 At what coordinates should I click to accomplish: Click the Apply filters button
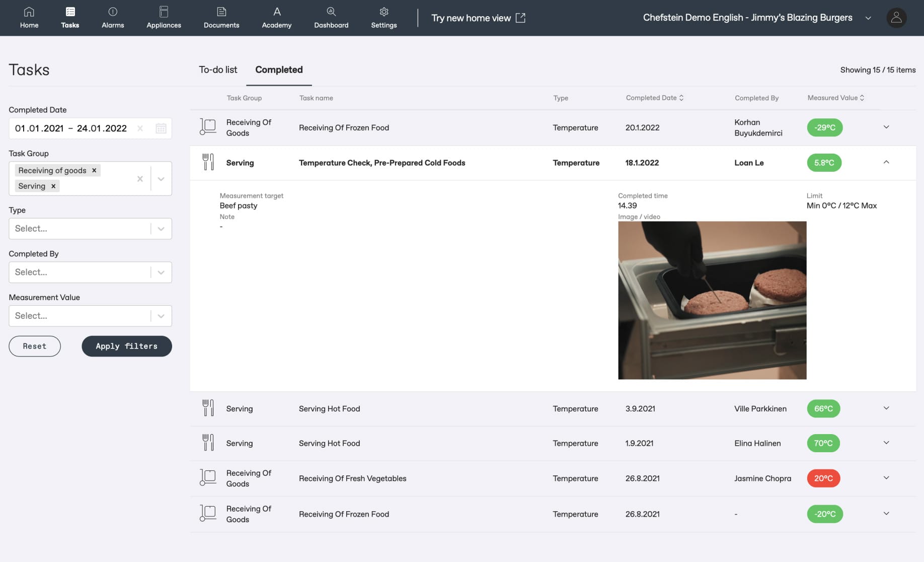point(126,346)
